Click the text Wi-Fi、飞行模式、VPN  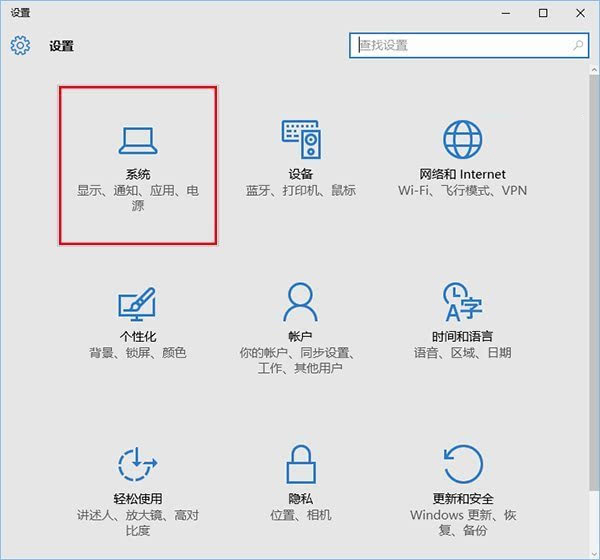(462, 191)
